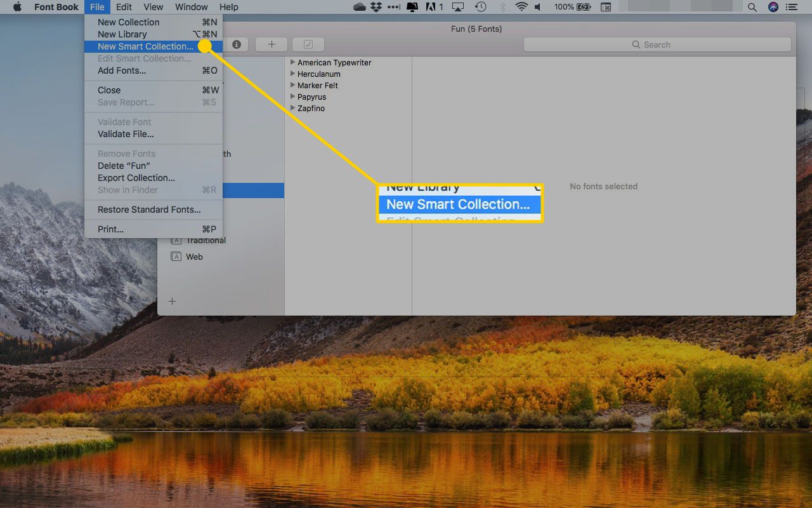Close the open File menu title
Image resolution: width=812 pixels, height=508 pixels.
pos(97,7)
